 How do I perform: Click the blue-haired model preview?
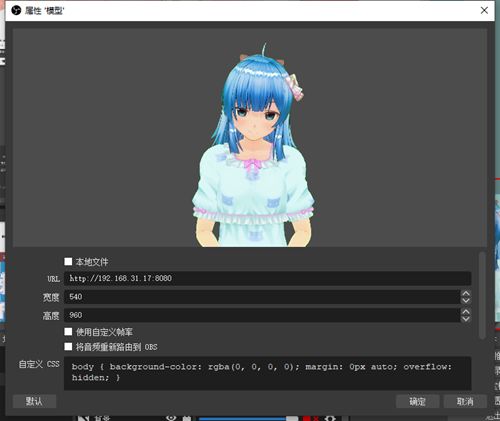(253, 145)
